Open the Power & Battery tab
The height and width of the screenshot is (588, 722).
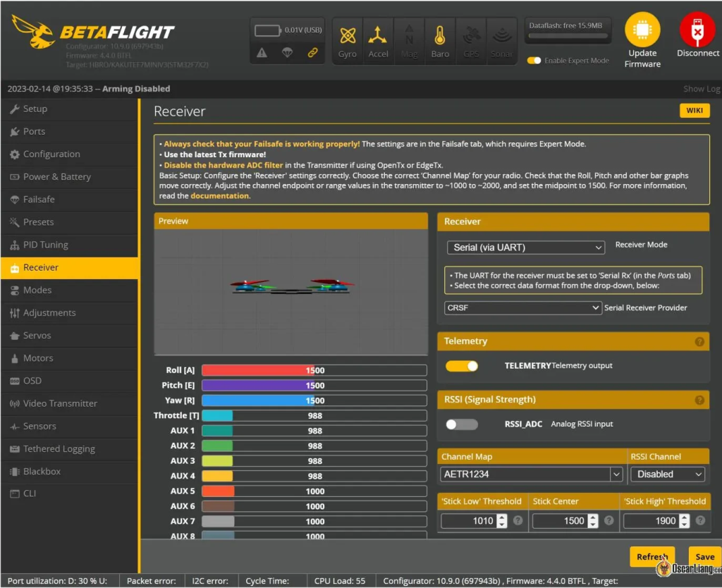(x=70, y=177)
